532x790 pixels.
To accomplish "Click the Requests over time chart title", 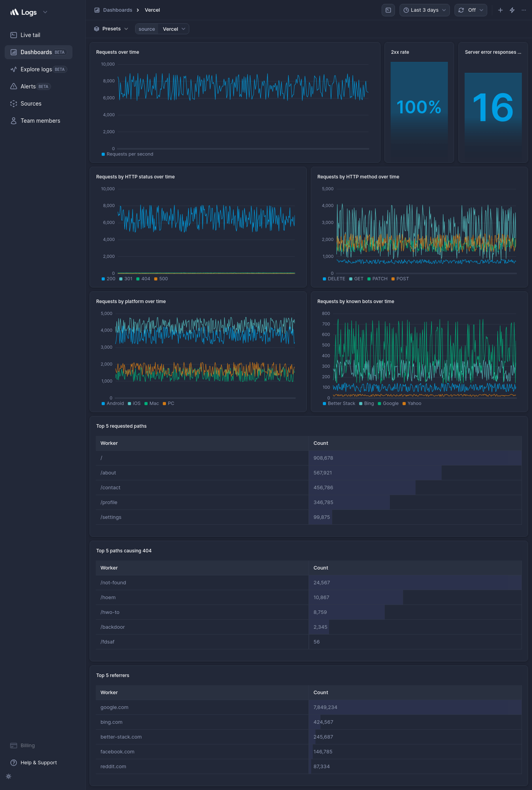I will pyautogui.click(x=117, y=52).
